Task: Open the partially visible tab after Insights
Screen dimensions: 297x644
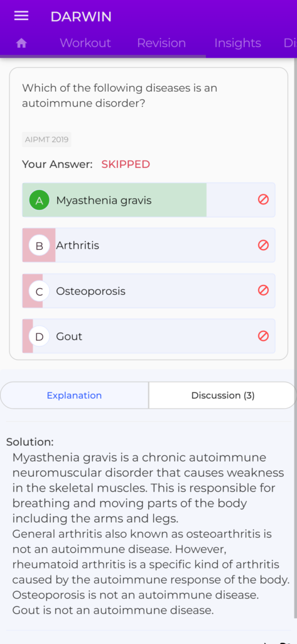Action: click(x=290, y=43)
